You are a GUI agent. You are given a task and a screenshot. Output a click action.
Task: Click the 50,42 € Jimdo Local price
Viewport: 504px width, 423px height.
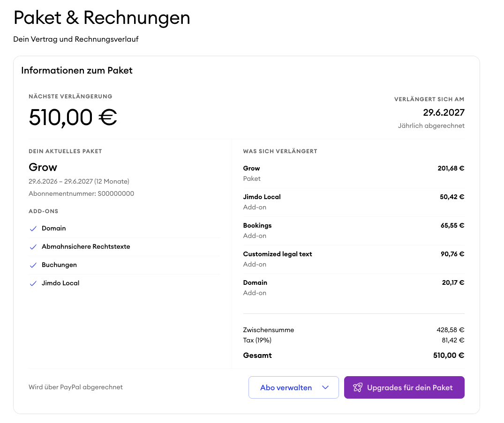click(x=452, y=197)
